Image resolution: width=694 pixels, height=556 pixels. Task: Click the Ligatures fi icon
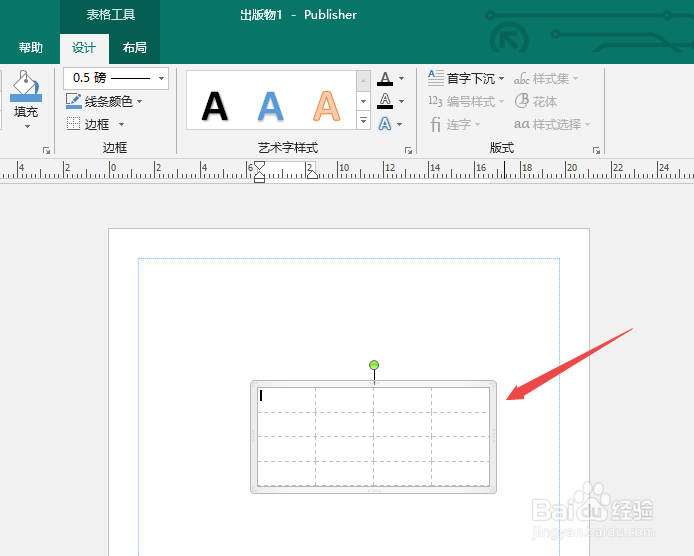click(x=436, y=124)
